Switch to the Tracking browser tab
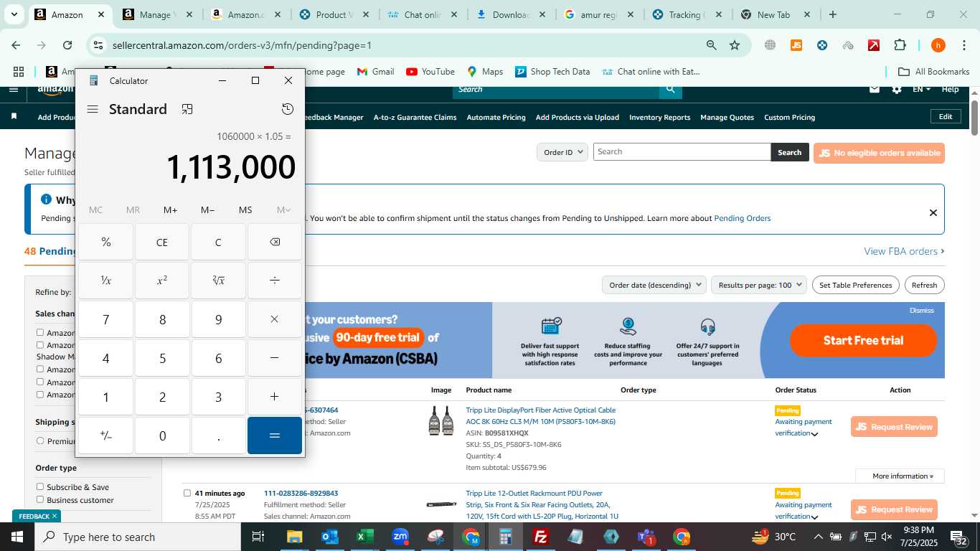 click(687, 14)
